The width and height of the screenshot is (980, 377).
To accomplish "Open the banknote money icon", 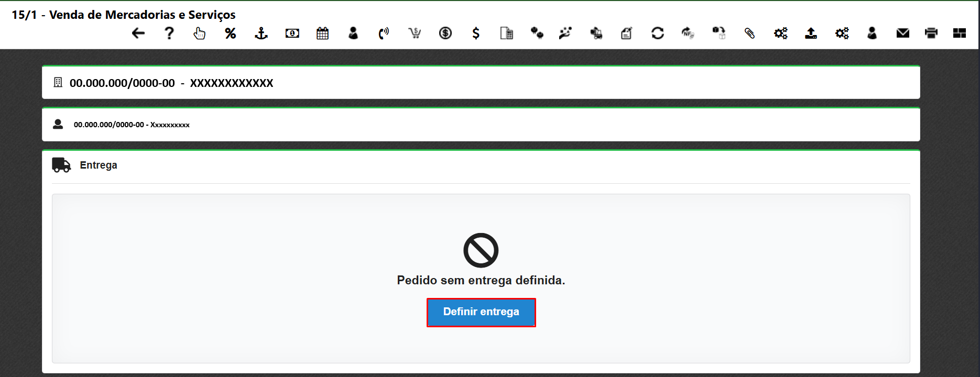I will 292,34.
